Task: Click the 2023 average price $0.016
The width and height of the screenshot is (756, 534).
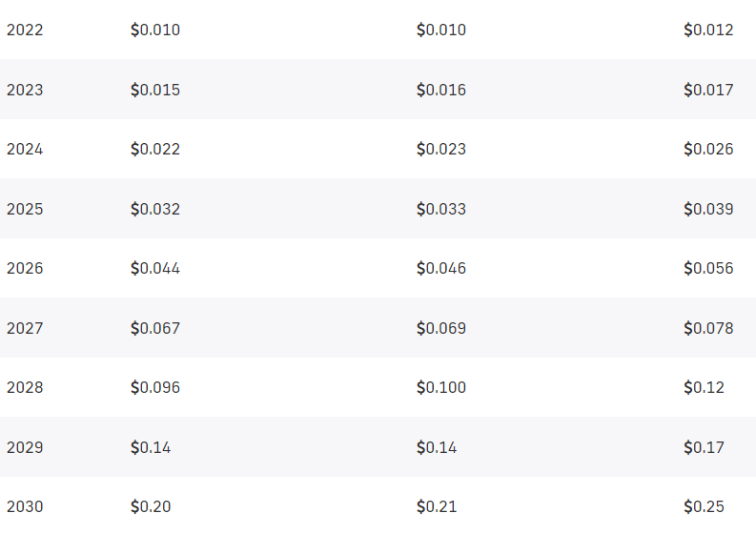Action: click(x=441, y=90)
